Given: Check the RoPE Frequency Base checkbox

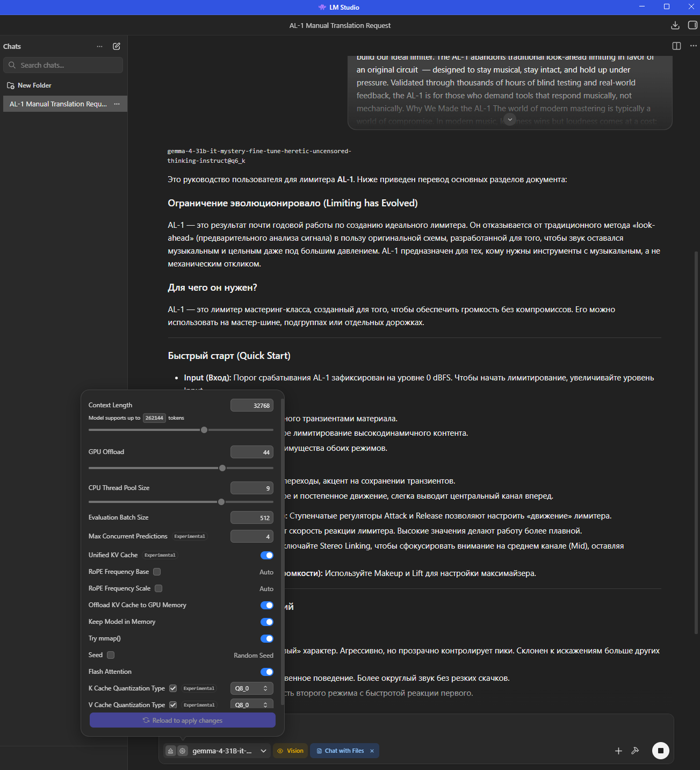Looking at the screenshot, I should point(157,572).
